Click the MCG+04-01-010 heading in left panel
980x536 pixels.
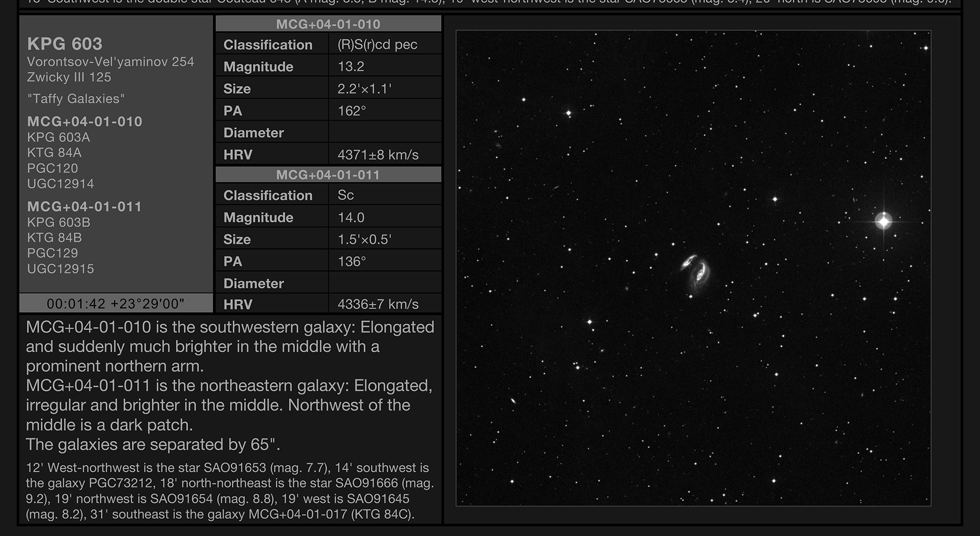tap(85, 122)
